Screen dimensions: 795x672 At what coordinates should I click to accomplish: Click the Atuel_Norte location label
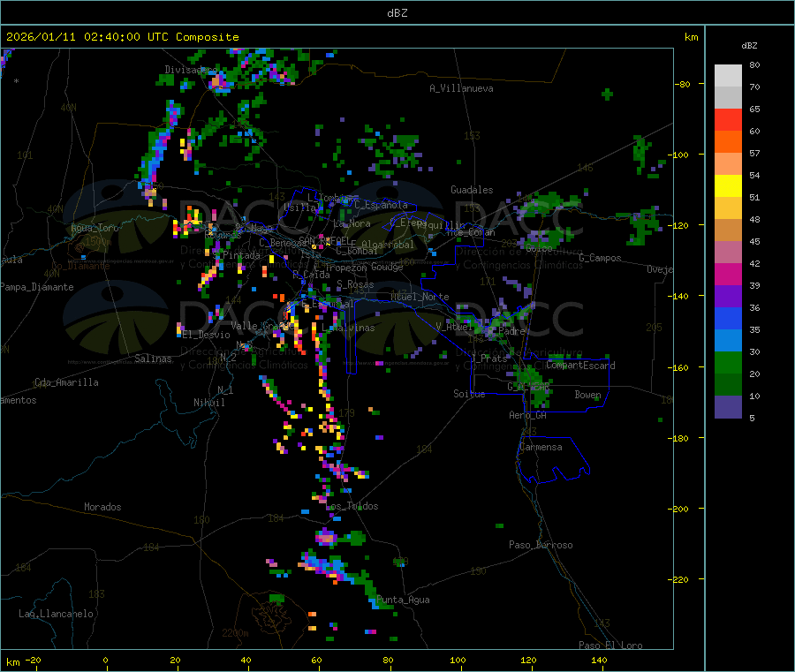pos(420,297)
